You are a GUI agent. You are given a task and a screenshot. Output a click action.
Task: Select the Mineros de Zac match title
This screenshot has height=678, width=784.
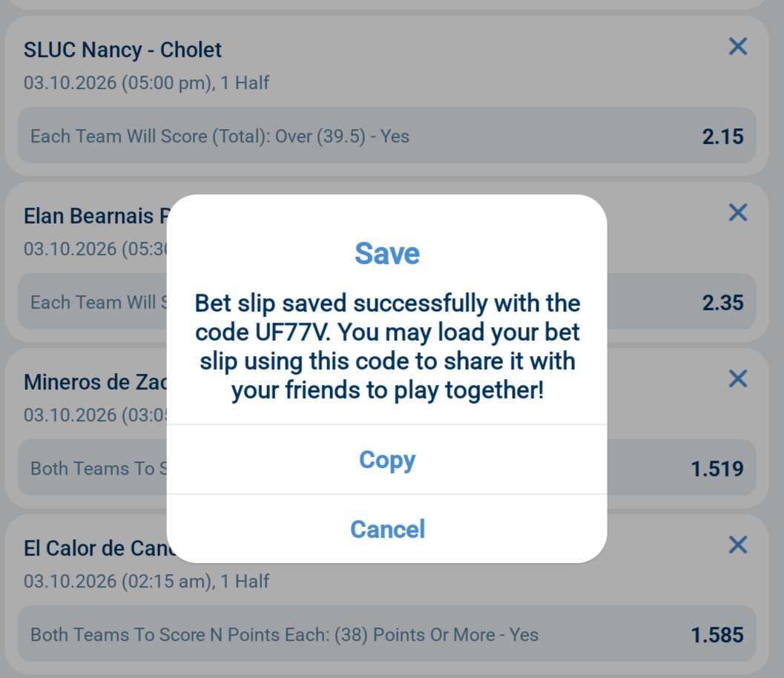(x=96, y=382)
